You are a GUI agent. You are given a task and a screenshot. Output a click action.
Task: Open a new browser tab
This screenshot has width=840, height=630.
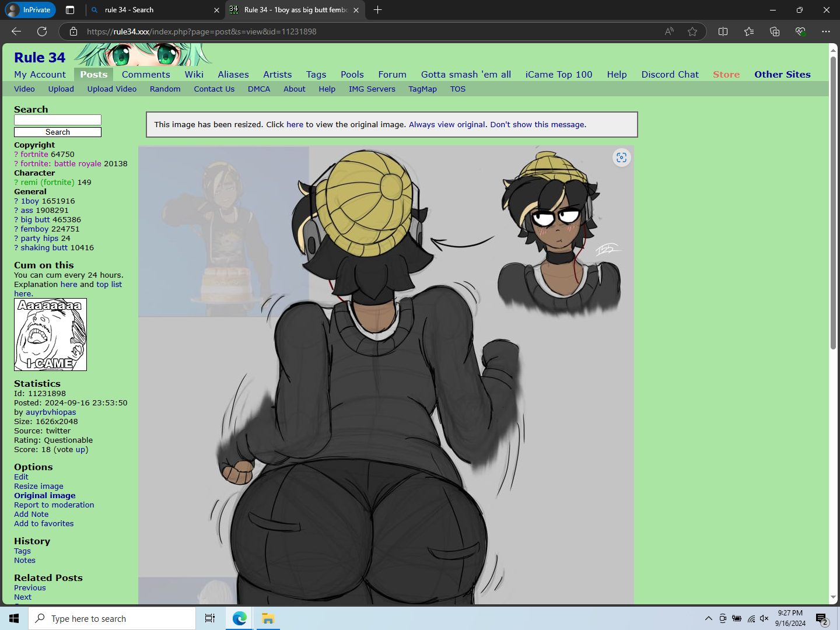(x=378, y=10)
